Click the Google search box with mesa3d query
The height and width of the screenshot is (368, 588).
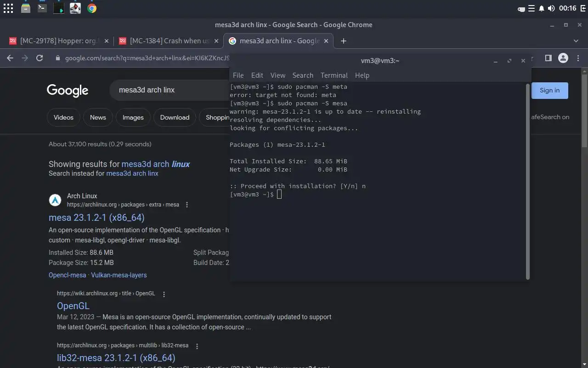click(170, 90)
